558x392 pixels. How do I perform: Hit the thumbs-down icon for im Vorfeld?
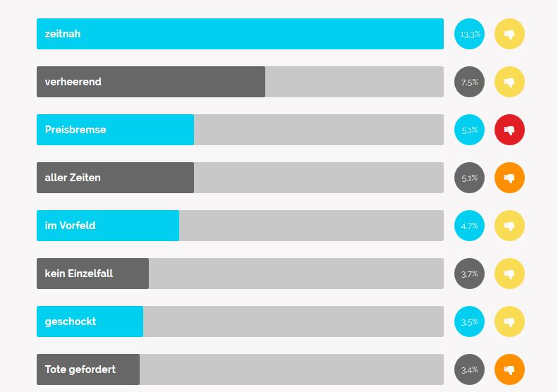[509, 226]
